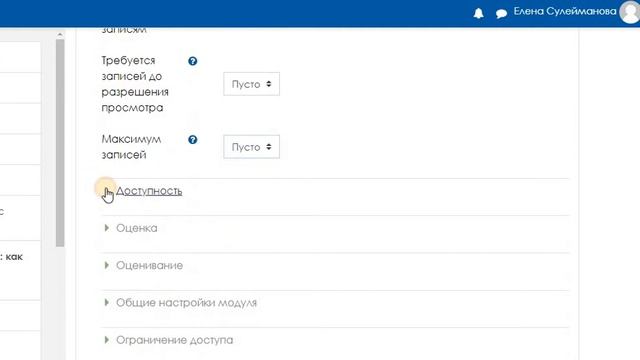640x360 pixels.
Task: Expand the Ограничение доступа section
Action: 174,340
